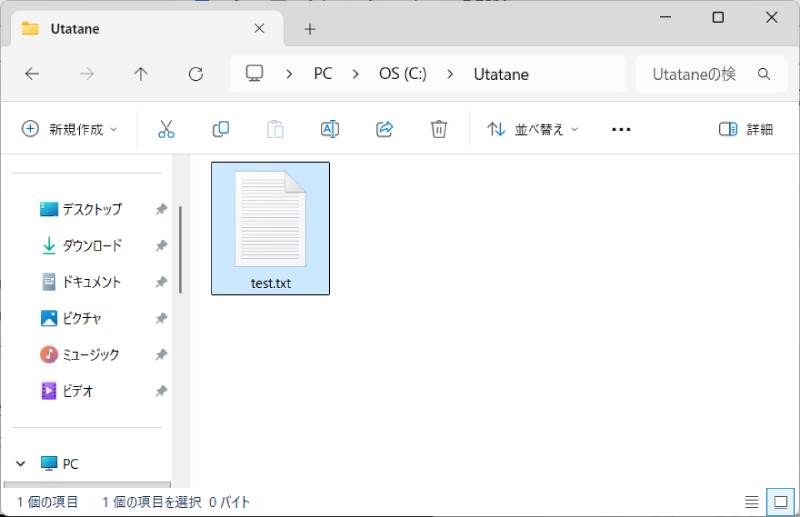The height and width of the screenshot is (517, 800).
Task: Unpin ダウンロード with its pin icon
Action: (161, 245)
